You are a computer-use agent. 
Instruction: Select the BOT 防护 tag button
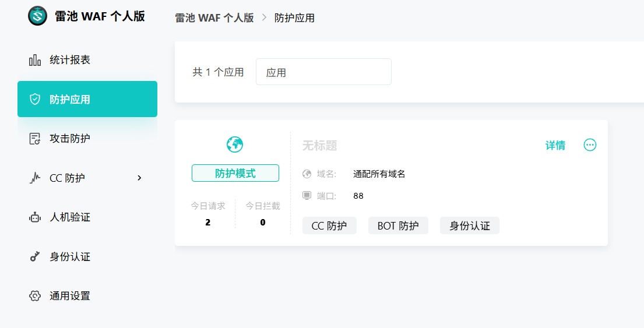pyautogui.click(x=398, y=226)
